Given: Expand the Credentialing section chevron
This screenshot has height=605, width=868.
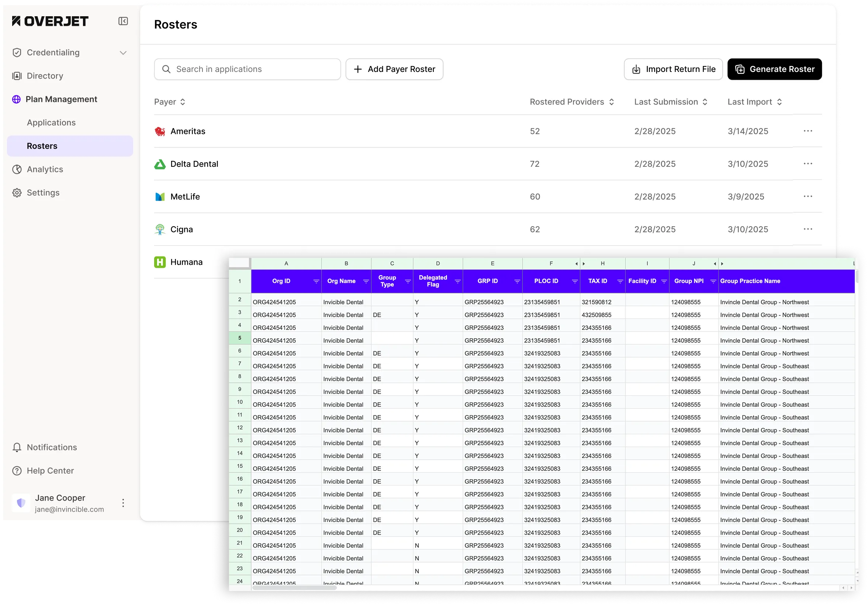Looking at the screenshot, I should pos(123,53).
